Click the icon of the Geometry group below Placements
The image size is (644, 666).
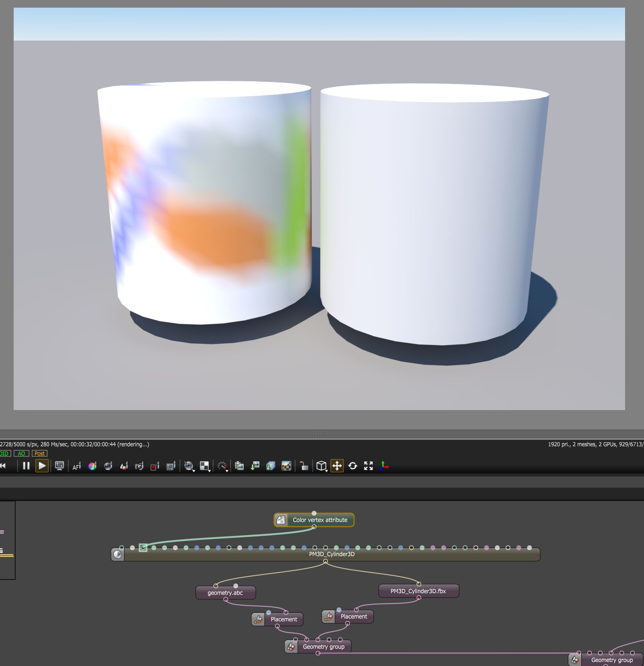point(291,647)
